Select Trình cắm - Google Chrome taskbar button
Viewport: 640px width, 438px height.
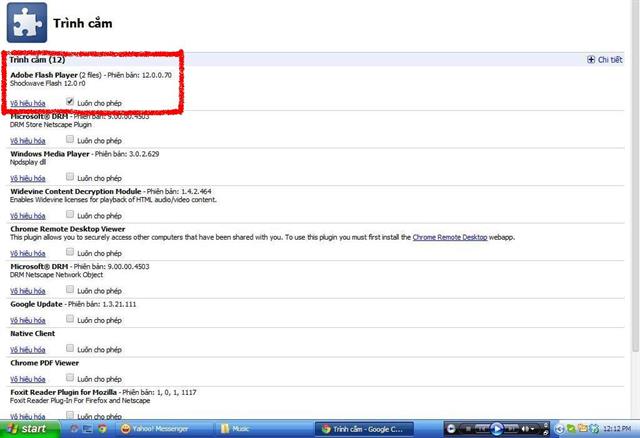click(x=364, y=429)
